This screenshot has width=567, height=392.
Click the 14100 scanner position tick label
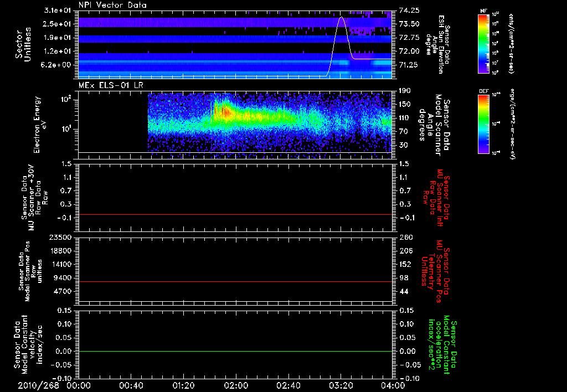(60, 264)
